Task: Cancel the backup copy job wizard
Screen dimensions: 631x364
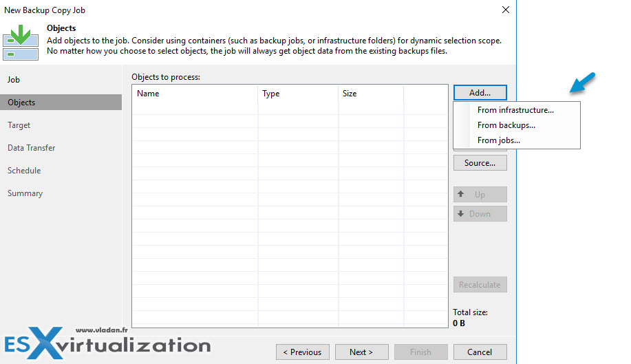Action: [x=480, y=352]
